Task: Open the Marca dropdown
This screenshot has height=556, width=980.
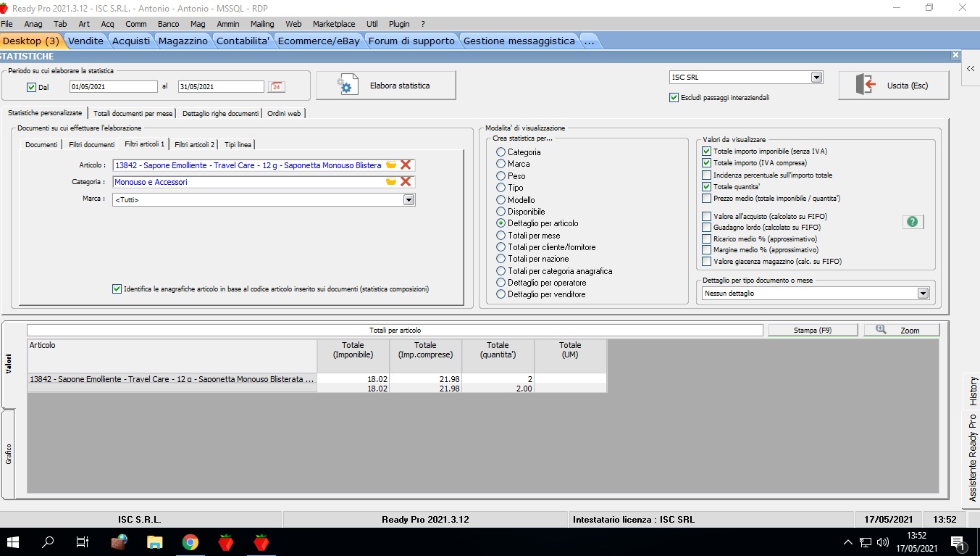Action: click(409, 199)
